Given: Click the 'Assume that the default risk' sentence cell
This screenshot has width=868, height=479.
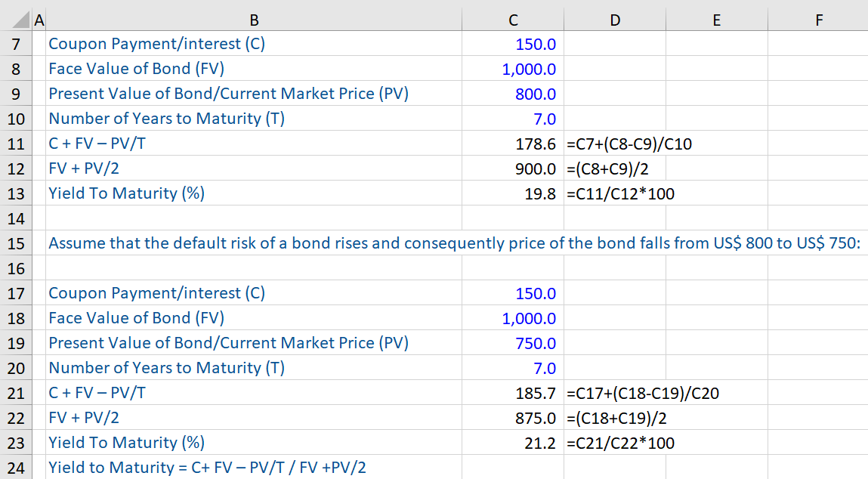Looking at the screenshot, I should [453, 244].
